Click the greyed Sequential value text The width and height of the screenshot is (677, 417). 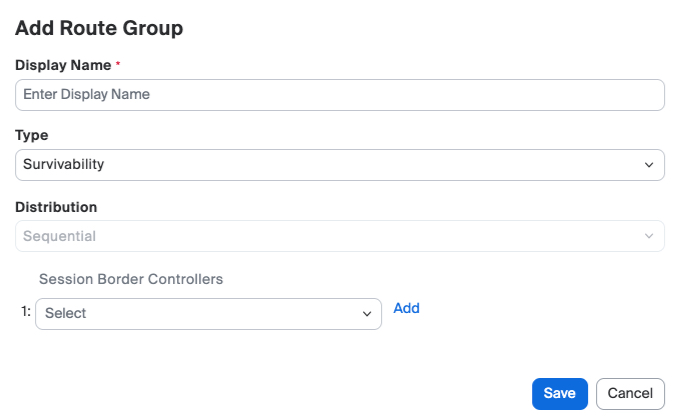[59, 237]
